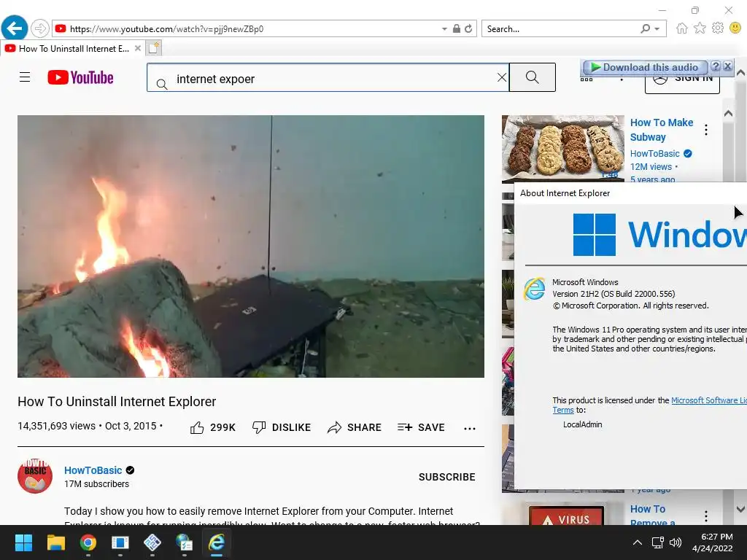Screen dimensions: 747x560
Task: Click the sidebar scrollbar up arrow
Action: coord(728,113)
